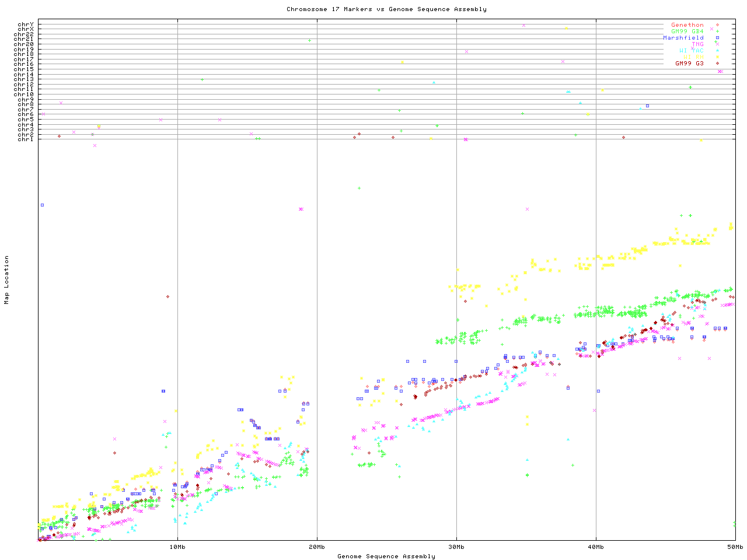
Task: Click the chrY row label
Action: [x=26, y=24]
